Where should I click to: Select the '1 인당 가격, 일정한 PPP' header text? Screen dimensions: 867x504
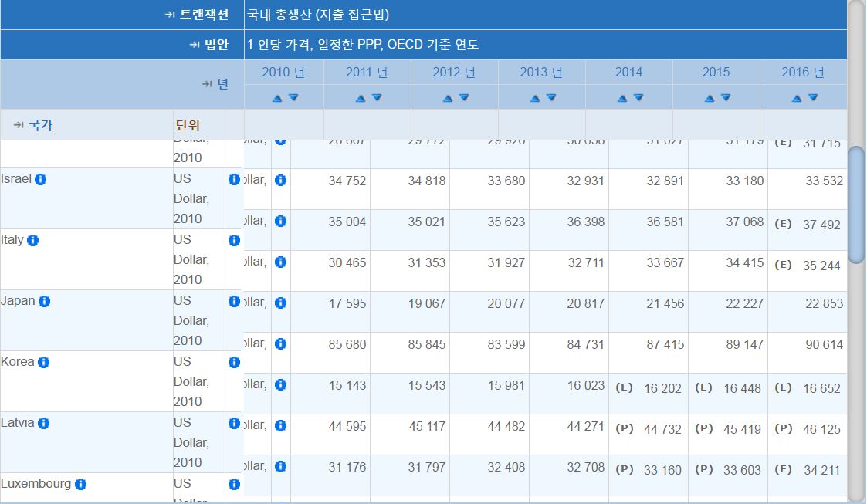(x=315, y=45)
